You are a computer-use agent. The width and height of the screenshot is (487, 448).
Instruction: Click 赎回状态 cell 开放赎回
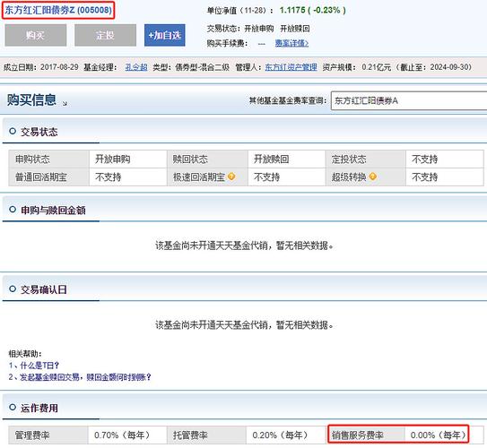point(287,159)
